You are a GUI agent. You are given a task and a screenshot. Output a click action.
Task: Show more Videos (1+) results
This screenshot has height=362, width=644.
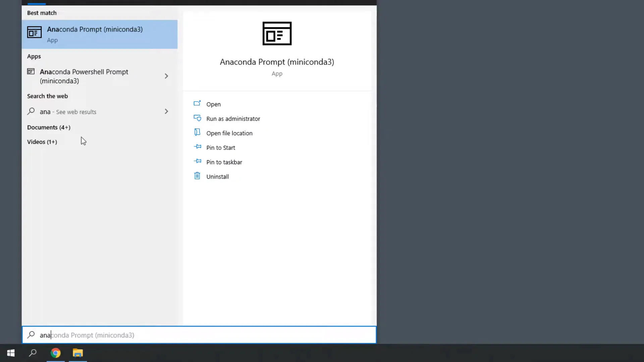point(42,142)
